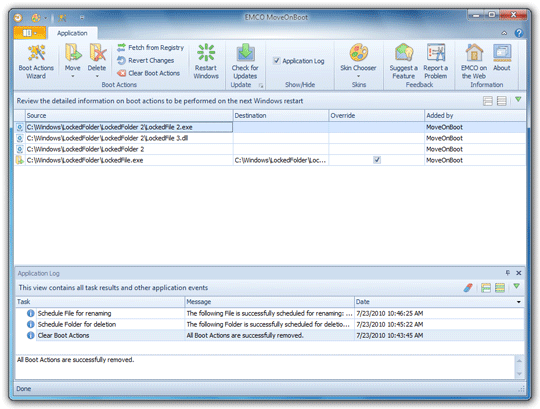The image size is (540, 409).
Task: Open the green filter dropdown in Application Log
Action: point(516,286)
